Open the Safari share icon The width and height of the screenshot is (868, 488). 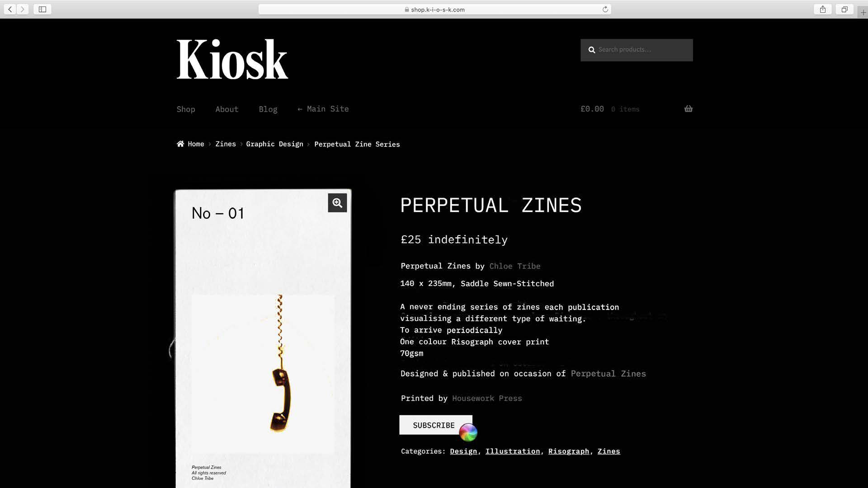tap(823, 9)
